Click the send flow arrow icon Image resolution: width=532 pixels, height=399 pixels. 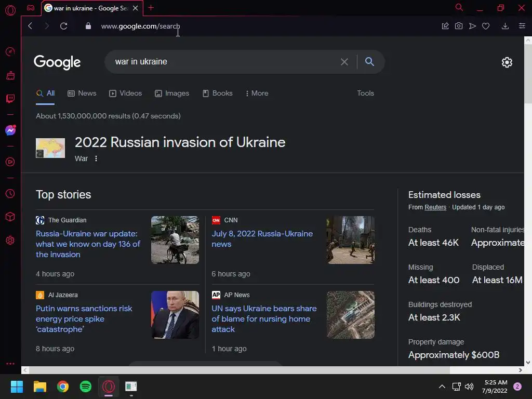click(472, 26)
